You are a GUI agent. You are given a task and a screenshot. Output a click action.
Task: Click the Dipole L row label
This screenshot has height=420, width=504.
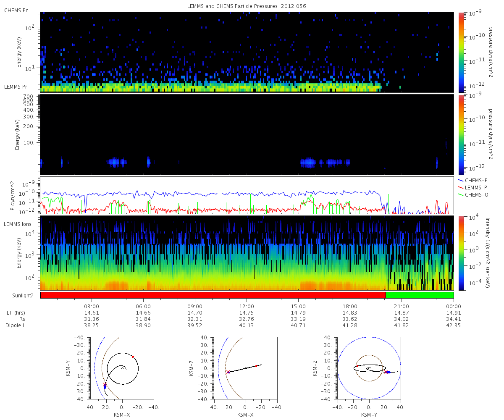pyautogui.click(x=16, y=325)
